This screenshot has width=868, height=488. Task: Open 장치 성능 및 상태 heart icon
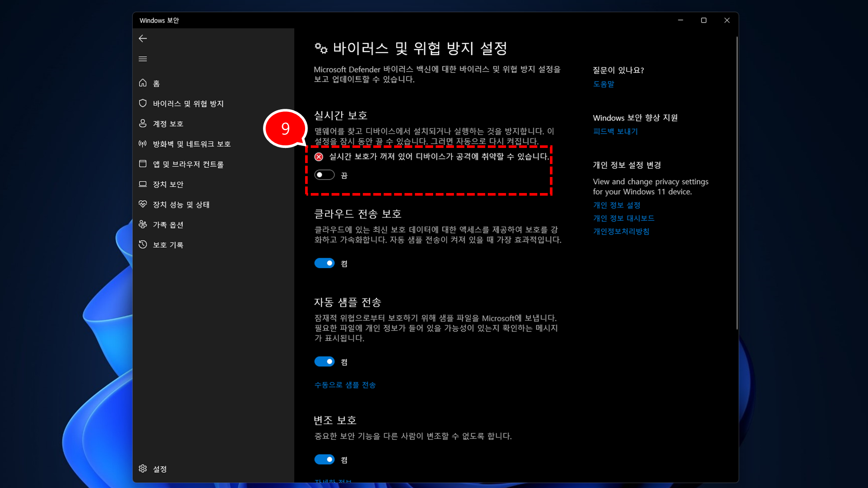point(143,204)
